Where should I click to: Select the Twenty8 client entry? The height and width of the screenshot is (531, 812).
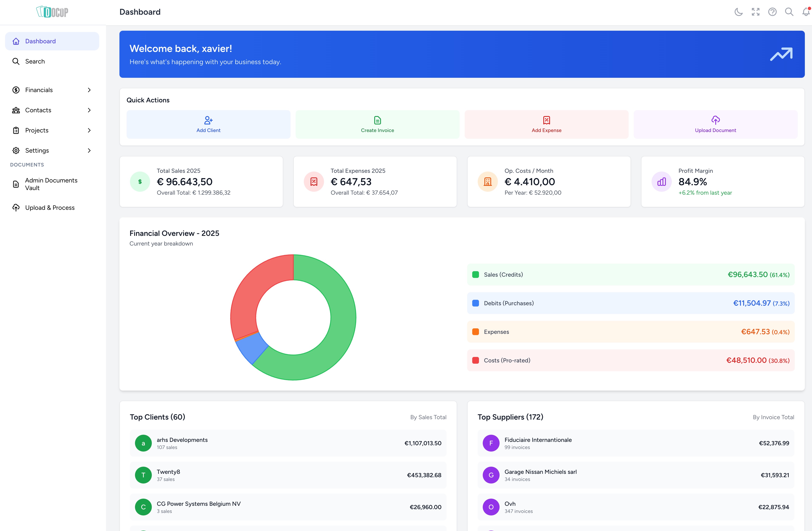pos(288,475)
